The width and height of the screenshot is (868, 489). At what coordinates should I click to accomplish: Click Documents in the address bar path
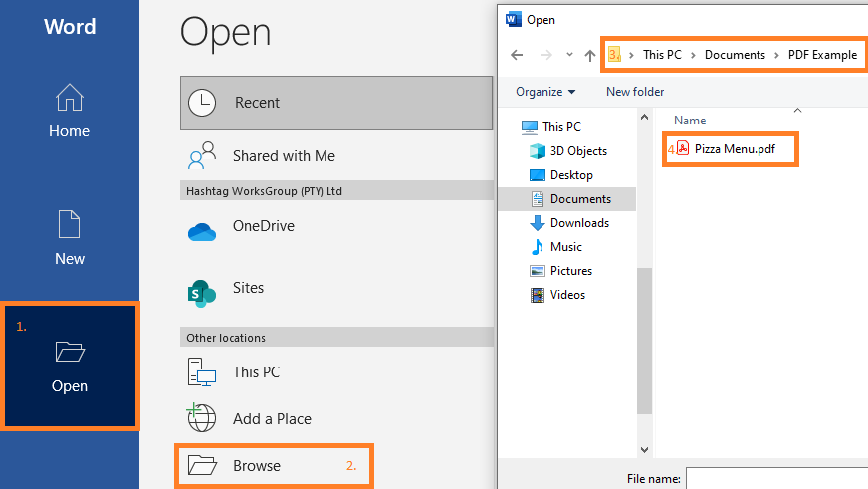click(x=735, y=55)
